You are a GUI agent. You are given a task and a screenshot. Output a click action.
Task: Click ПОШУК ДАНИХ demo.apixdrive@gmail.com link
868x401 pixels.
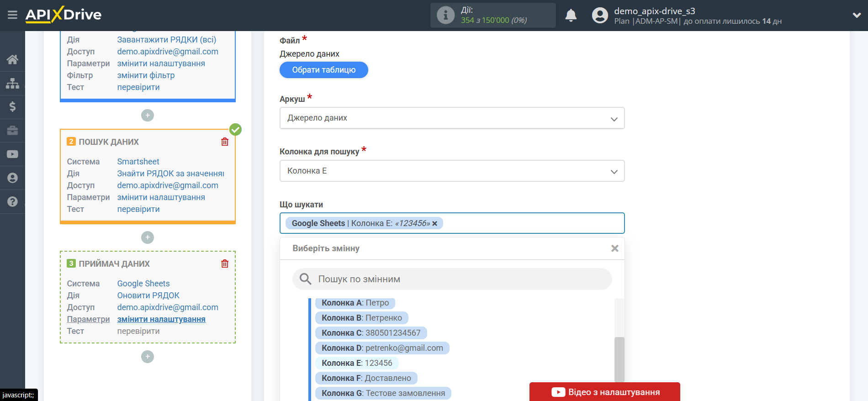(168, 185)
